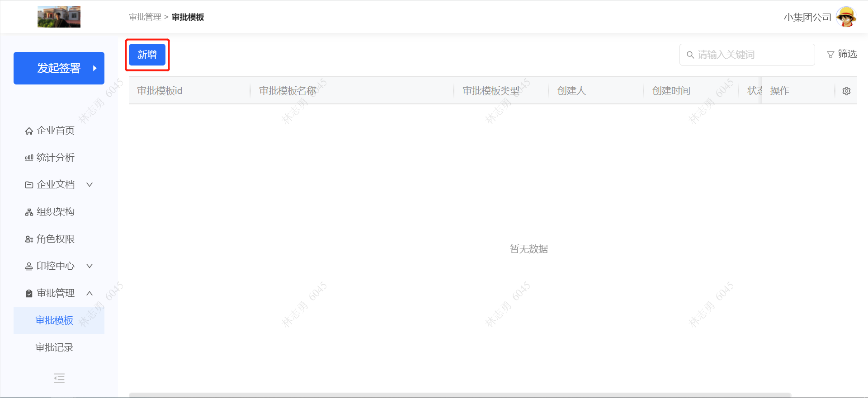Screen dimensions: 868x398
Task: Click the filter funnel icon
Action: 830,55
